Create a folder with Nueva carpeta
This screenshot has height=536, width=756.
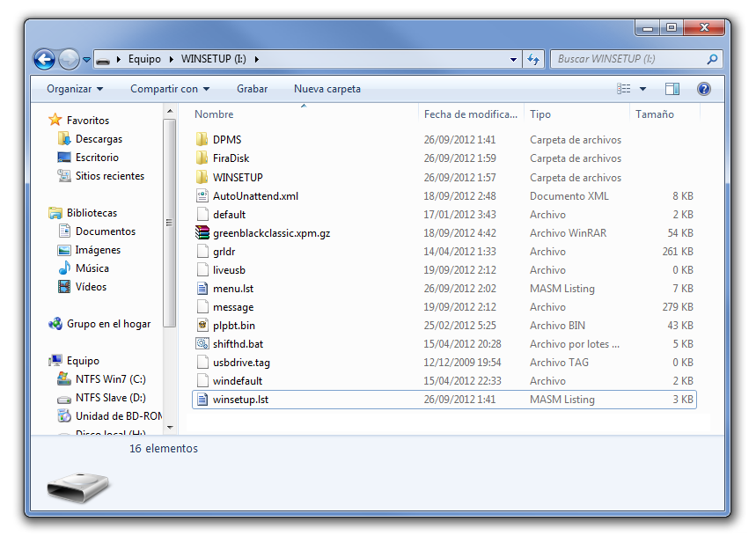[x=327, y=89]
